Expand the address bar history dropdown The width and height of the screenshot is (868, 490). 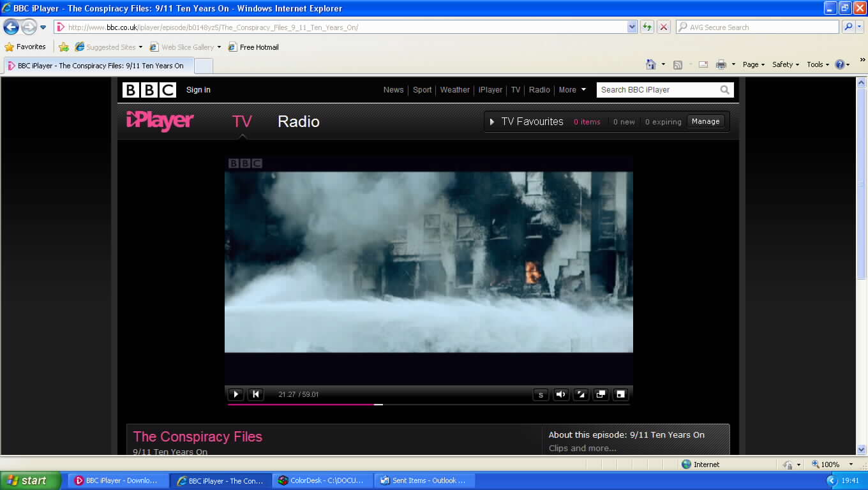[x=632, y=27]
